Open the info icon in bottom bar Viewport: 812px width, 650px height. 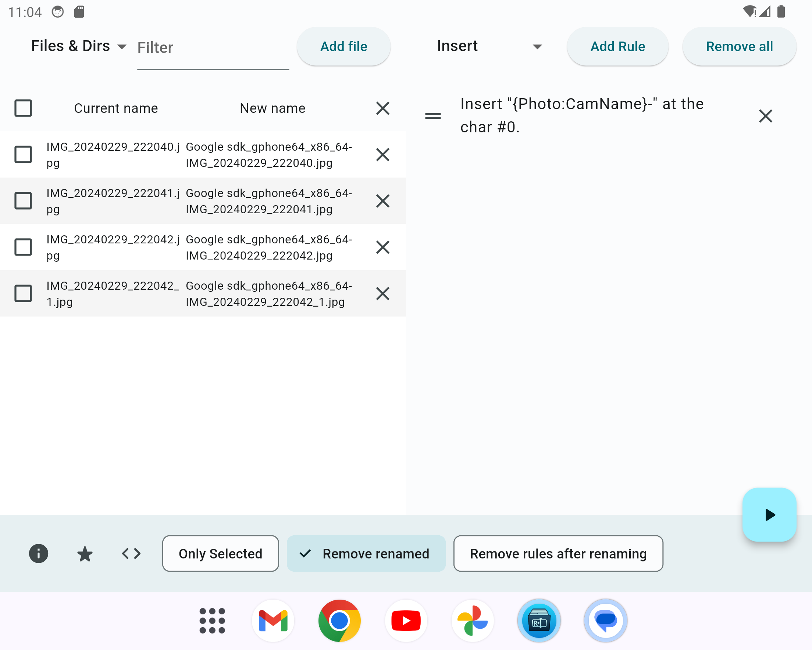38,553
